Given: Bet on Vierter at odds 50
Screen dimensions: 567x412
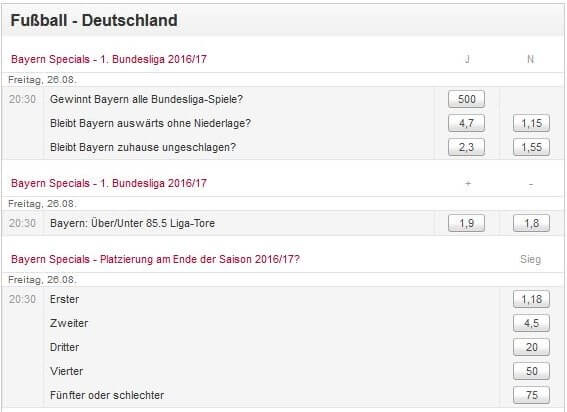Looking at the screenshot, I should 531,371.
